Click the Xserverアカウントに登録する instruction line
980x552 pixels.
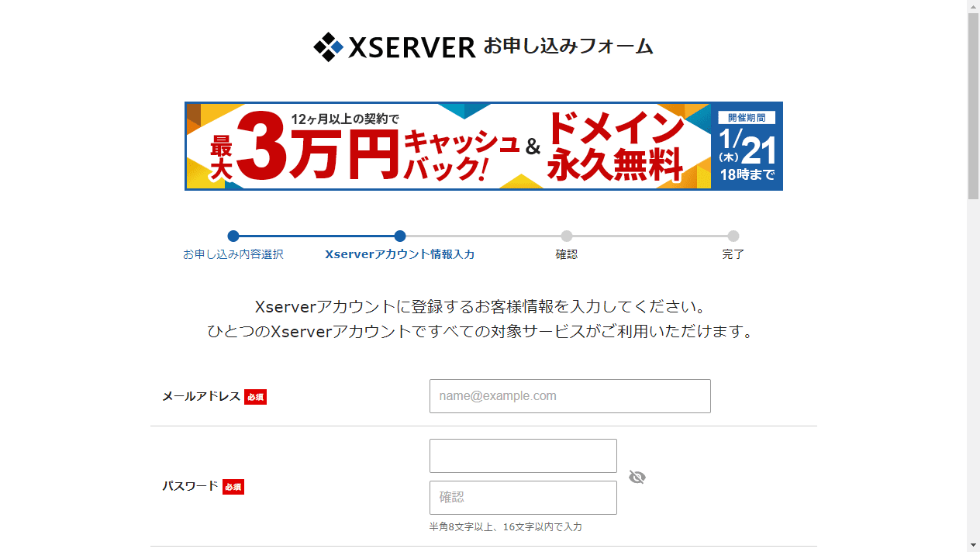(481, 306)
